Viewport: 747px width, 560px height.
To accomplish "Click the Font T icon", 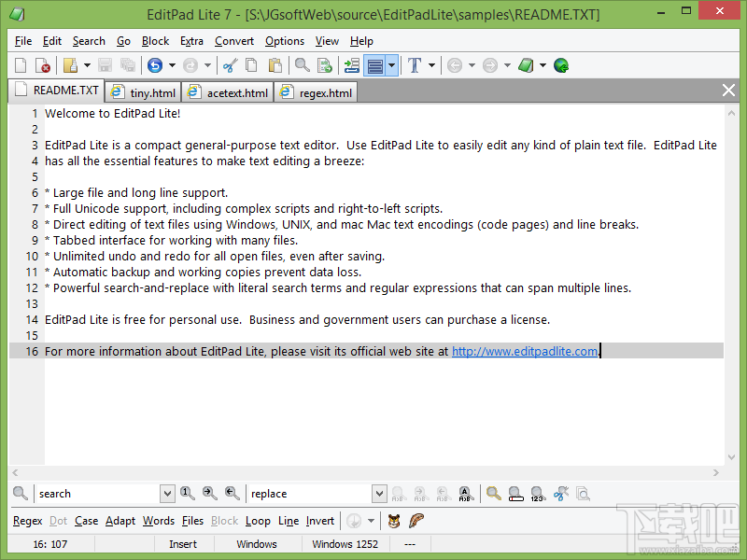I will coord(415,65).
